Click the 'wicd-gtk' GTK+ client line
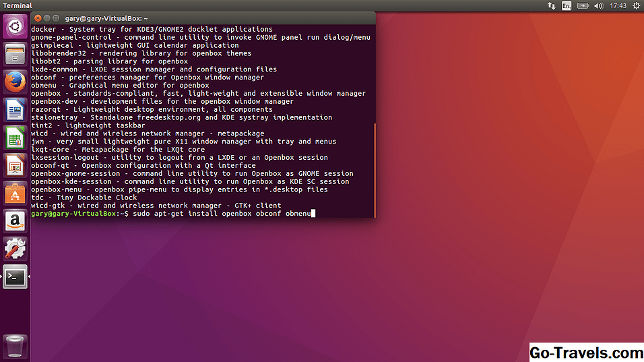 click(156, 206)
